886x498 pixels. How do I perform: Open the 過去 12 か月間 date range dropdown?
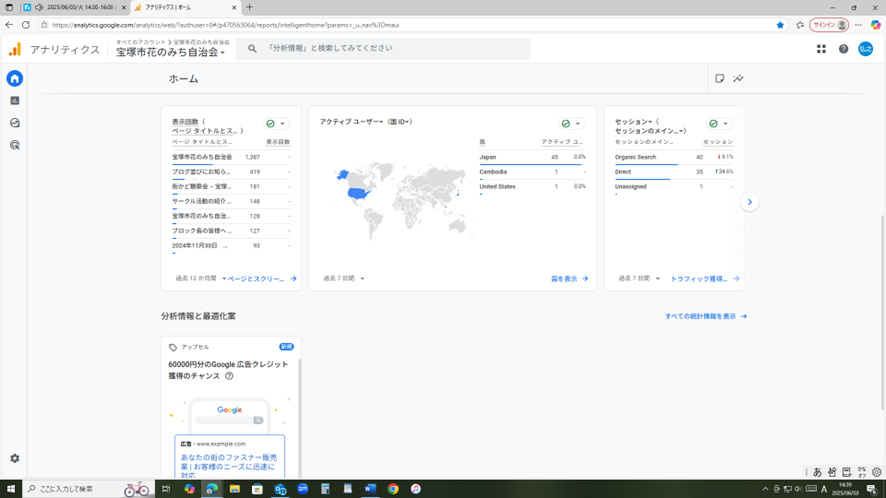click(201, 279)
